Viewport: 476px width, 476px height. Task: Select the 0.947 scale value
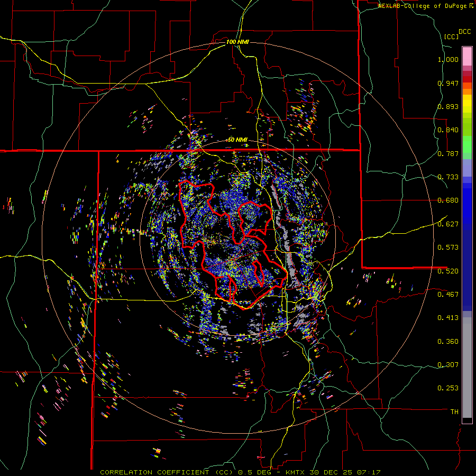pos(448,83)
